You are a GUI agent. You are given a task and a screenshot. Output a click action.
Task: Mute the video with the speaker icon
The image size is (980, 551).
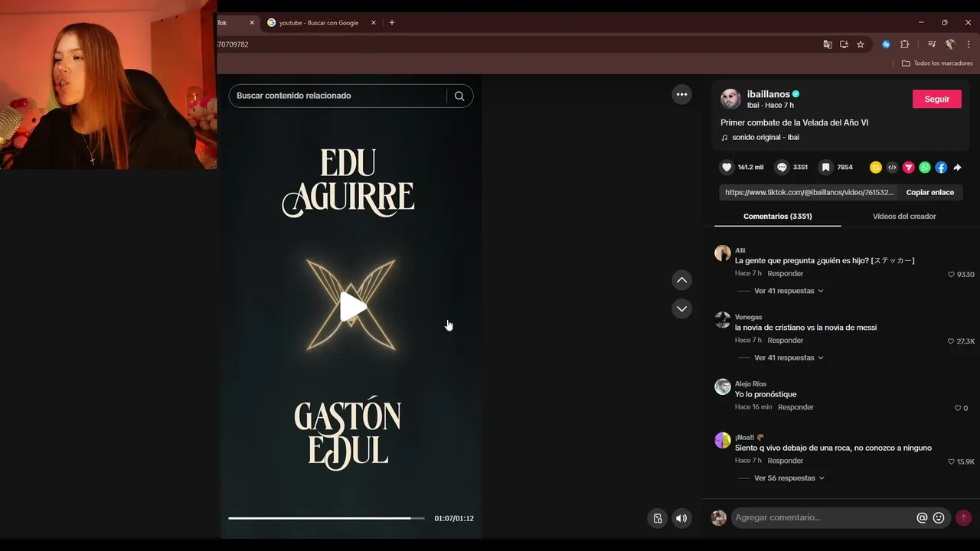click(681, 518)
